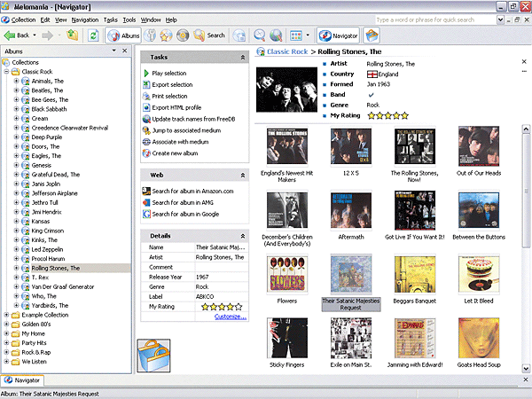
Task: Click the Search magnifier toolbar button
Action: (209, 35)
